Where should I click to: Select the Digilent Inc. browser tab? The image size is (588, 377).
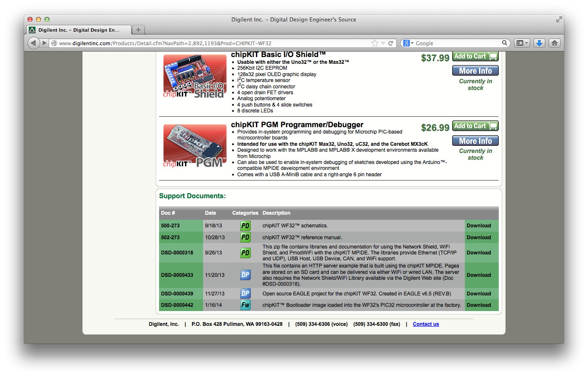79,30
